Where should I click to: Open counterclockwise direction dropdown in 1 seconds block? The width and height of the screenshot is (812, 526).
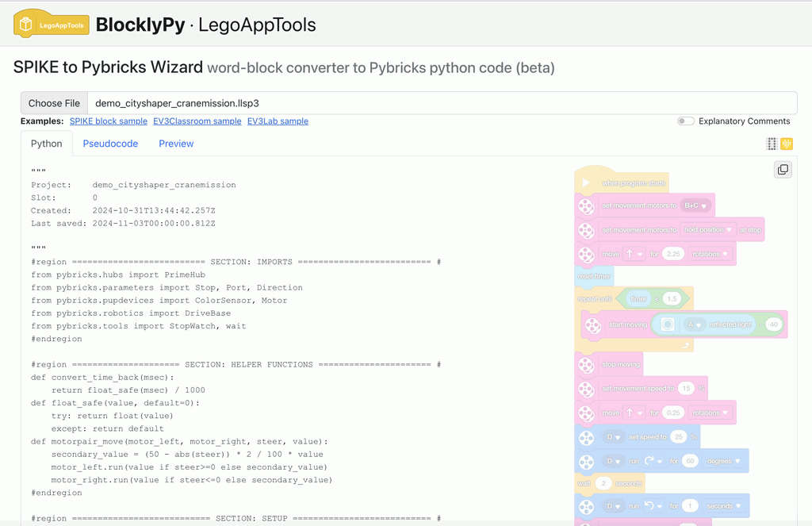653,506
